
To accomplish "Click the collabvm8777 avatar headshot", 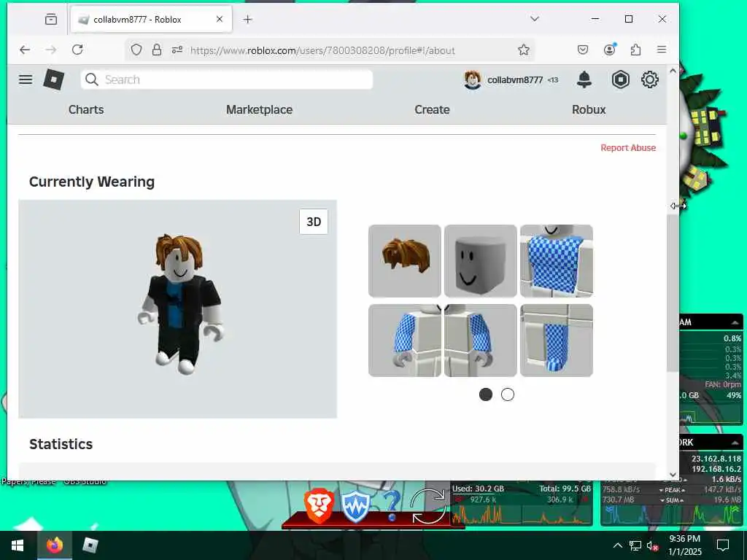I will coord(473,79).
